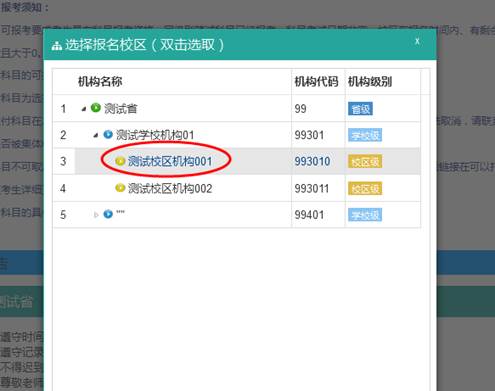495x391 pixels.
Task: Select 测试省 province row
Action: coord(237,109)
